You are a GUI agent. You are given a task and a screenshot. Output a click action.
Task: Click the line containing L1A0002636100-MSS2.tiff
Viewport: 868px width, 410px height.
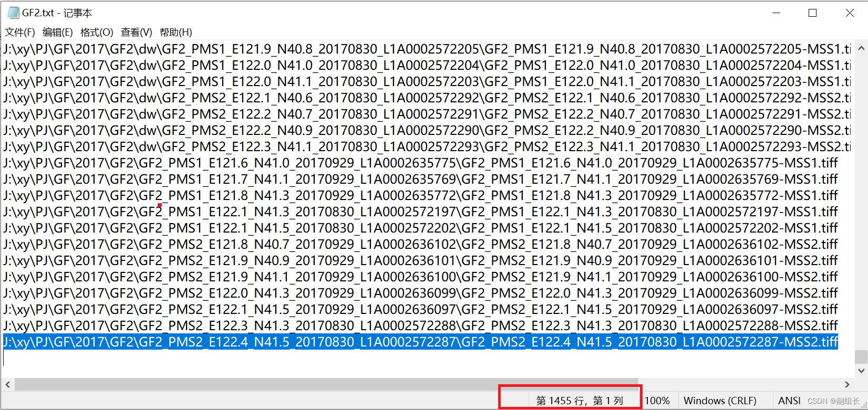tap(420, 277)
